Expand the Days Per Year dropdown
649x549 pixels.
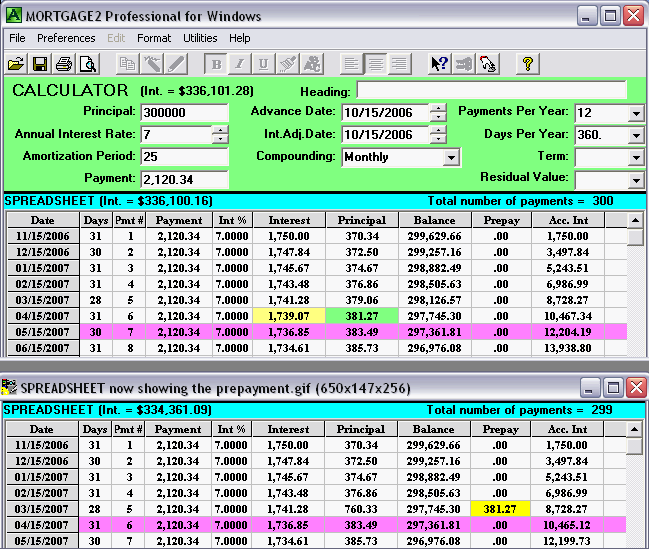[x=636, y=135]
